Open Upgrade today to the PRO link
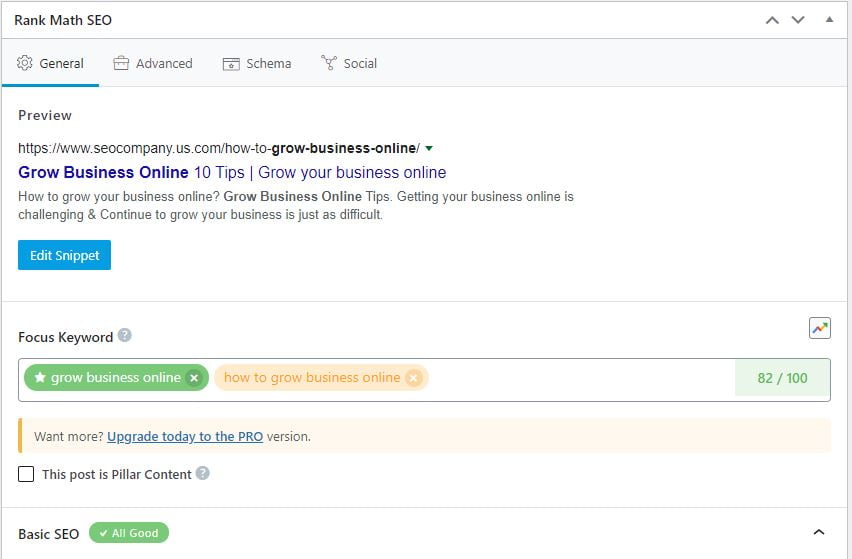This screenshot has width=852, height=559. (185, 436)
